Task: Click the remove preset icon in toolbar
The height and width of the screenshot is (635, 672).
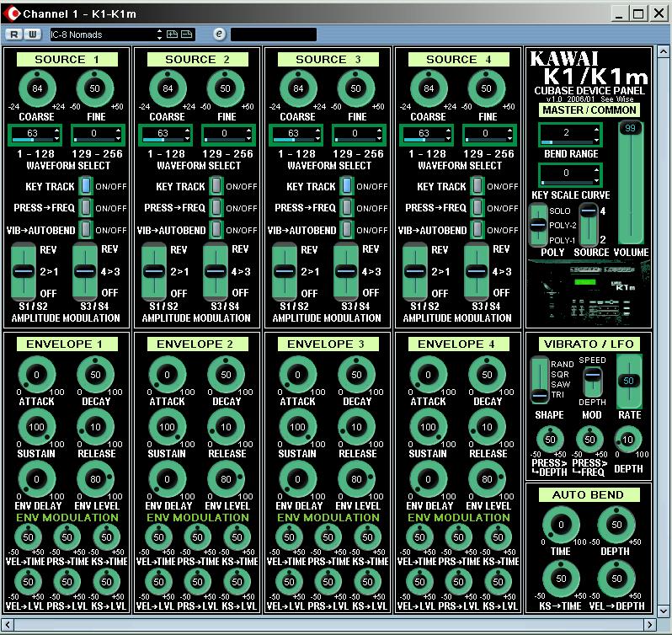Action: point(186,35)
